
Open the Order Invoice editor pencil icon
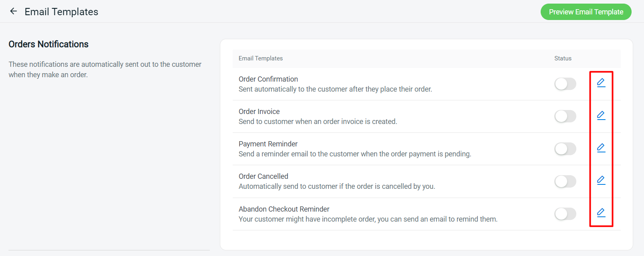[601, 116]
